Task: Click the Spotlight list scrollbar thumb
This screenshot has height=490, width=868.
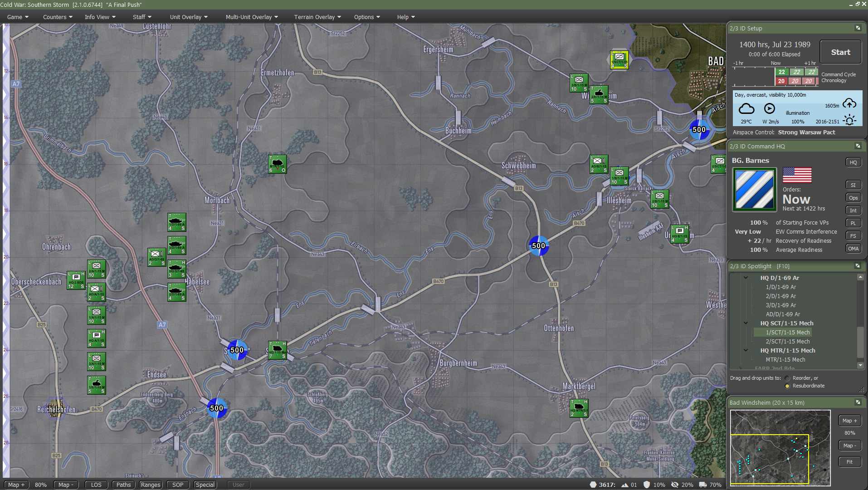Action: (x=860, y=343)
